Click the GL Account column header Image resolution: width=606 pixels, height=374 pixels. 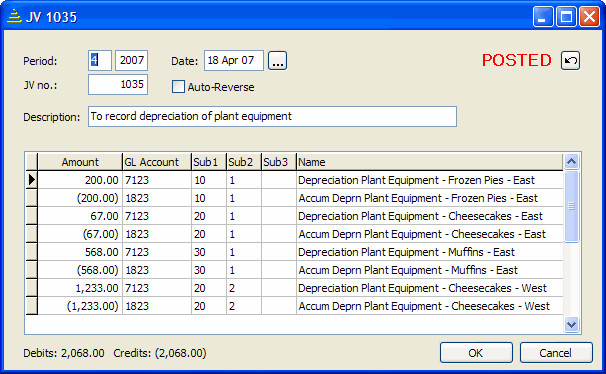pyautogui.click(x=157, y=162)
